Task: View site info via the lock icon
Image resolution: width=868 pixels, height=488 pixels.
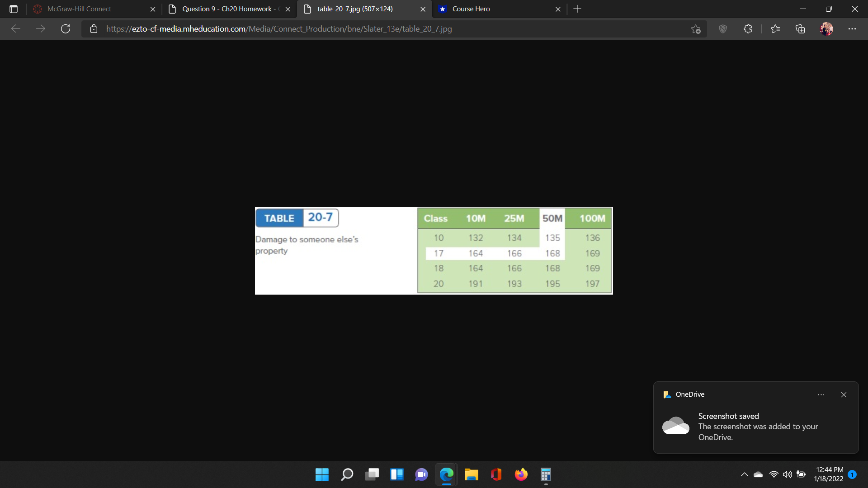Action: click(x=94, y=28)
